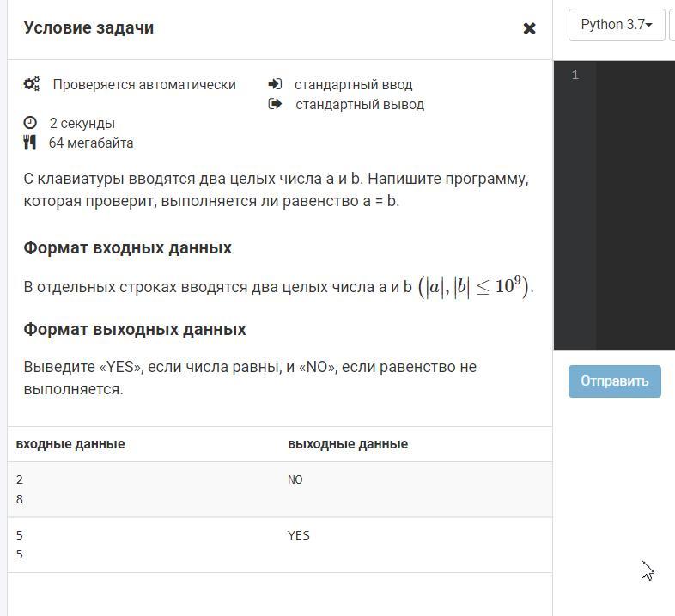This screenshot has height=616, width=675.
Task: Click the Условие задачи title
Action: coord(88,27)
